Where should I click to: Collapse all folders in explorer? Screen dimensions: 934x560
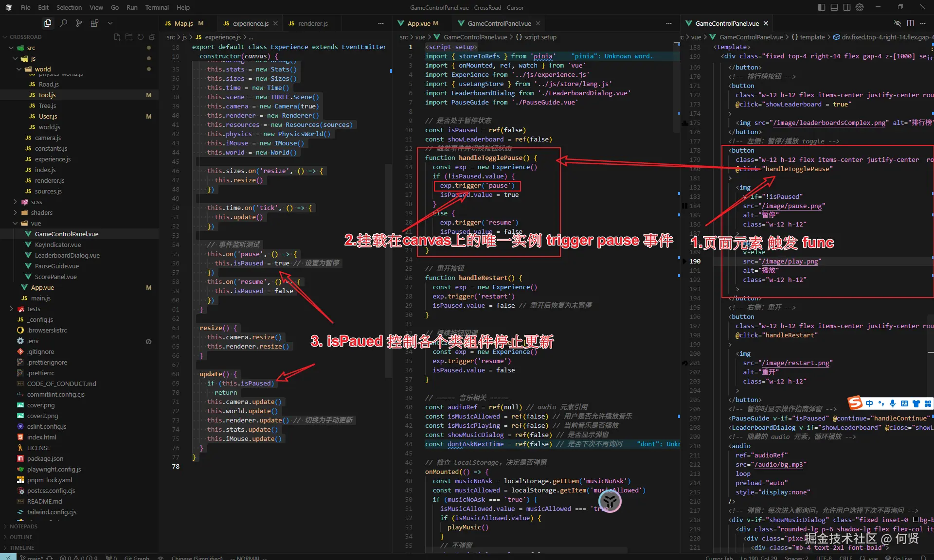(x=152, y=37)
